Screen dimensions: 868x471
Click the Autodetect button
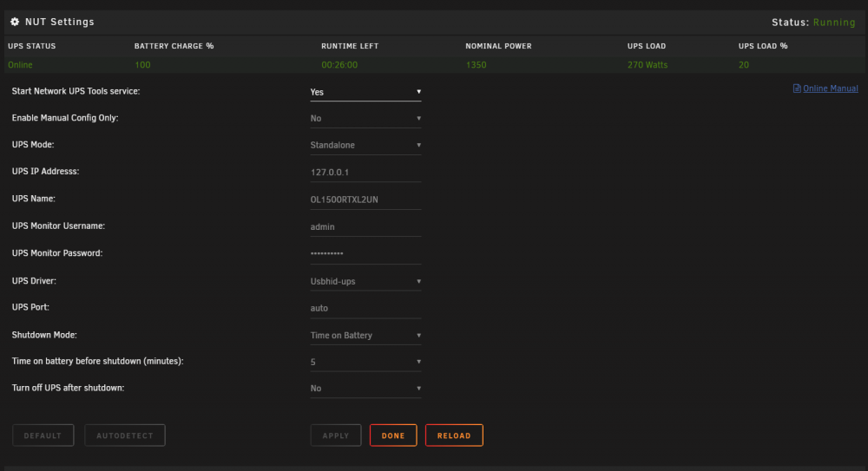(x=125, y=435)
